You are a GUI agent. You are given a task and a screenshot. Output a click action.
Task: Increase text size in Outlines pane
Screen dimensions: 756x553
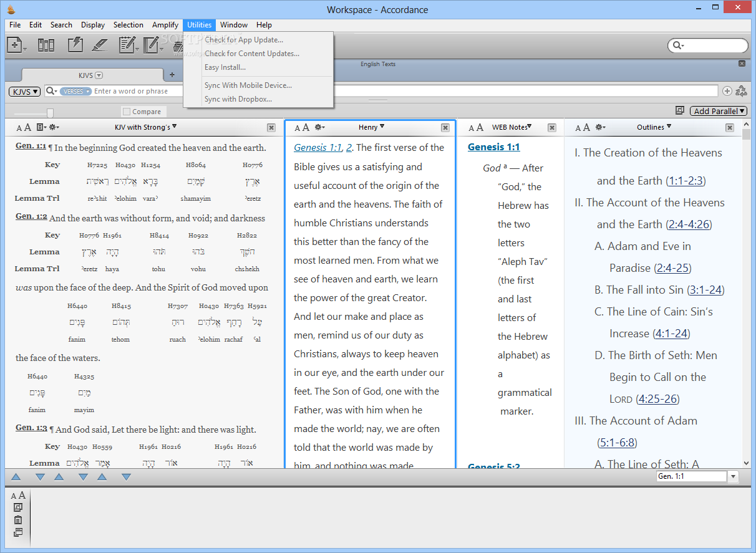tap(586, 127)
